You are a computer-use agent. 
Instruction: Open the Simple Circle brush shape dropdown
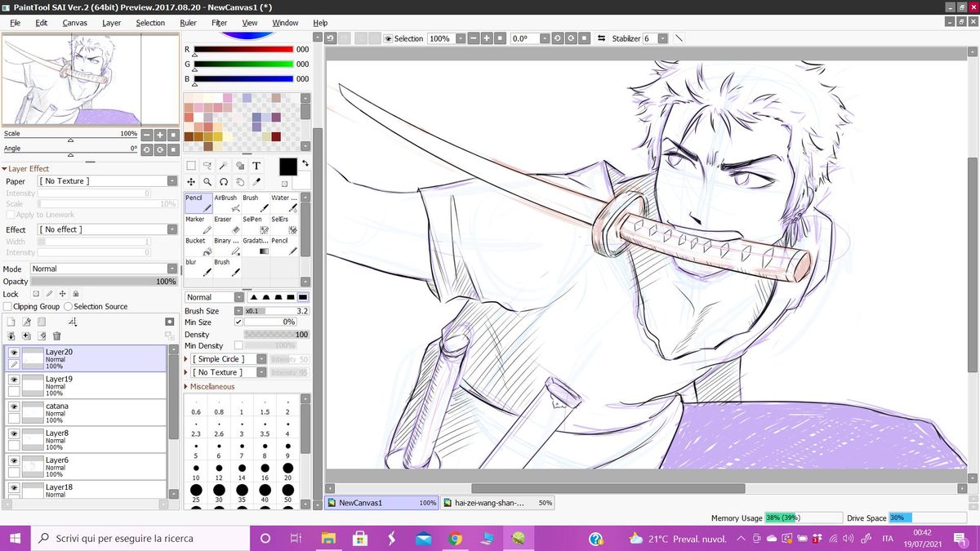261,359
